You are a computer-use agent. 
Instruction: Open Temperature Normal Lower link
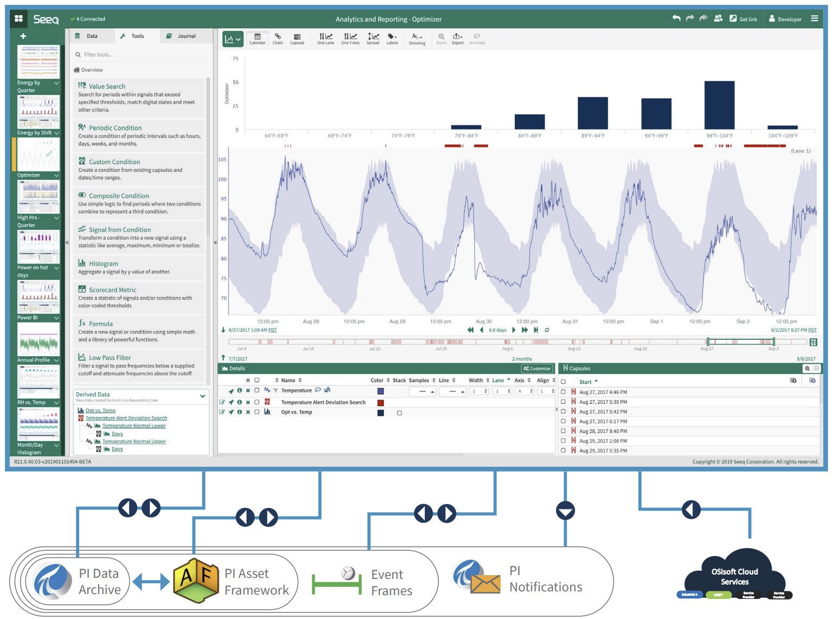[x=134, y=425]
